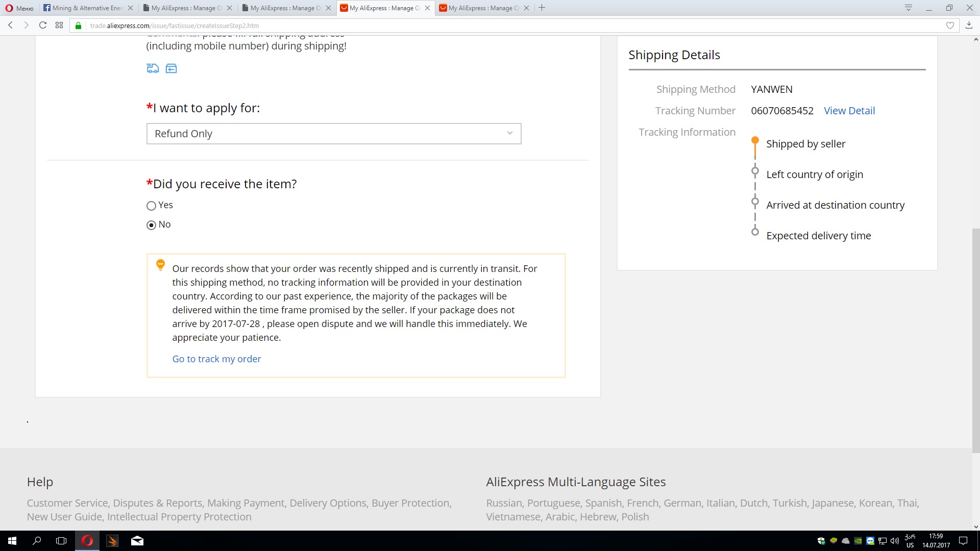Select Yes for item received
The image size is (980, 551).
coord(151,206)
